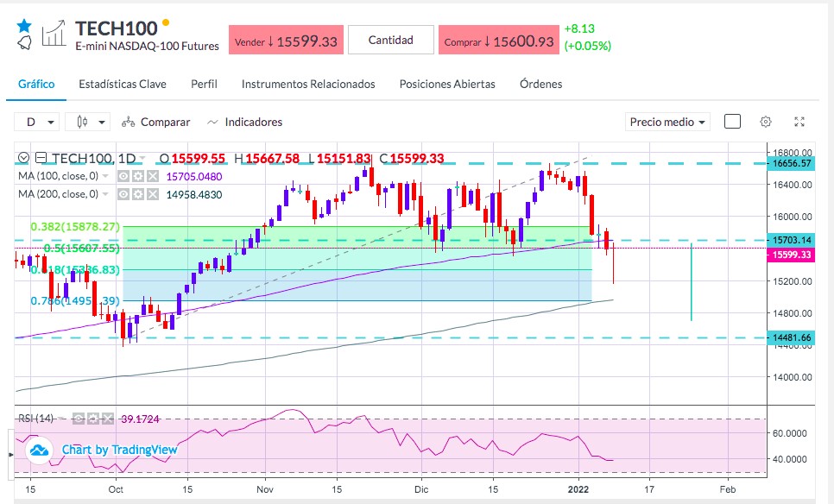Hide the MA 100 indicator with eye icon
Image resolution: width=834 pixels, height=504 pixels.
tap(123, 176)
